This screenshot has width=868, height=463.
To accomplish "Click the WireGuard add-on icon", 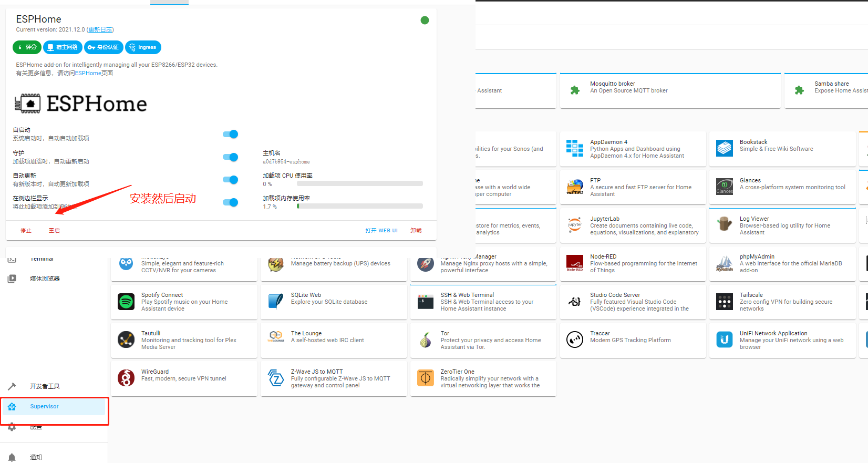I will pos(126,378).
